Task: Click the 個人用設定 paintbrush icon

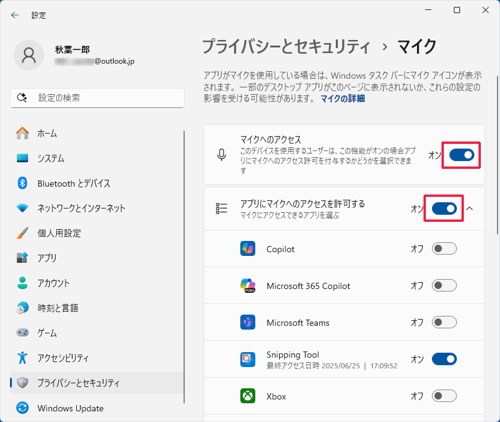Action: [22, 233]
